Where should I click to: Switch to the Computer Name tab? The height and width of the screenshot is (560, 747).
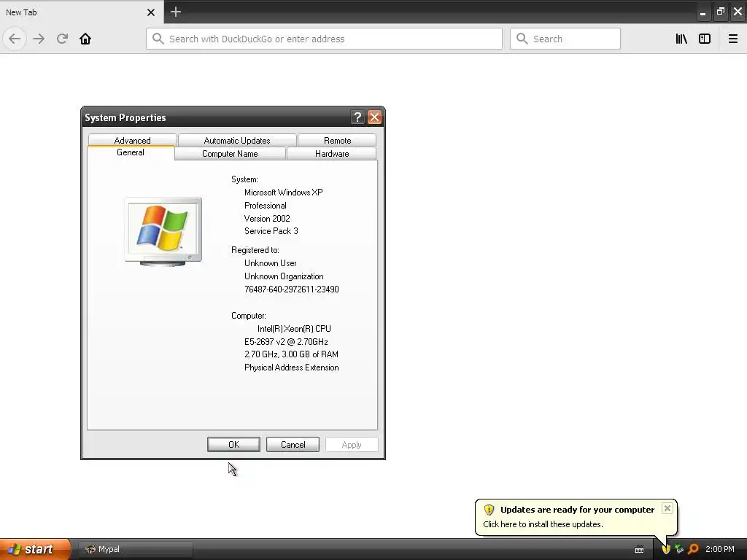pyautogui.click(x=230, y=154)
